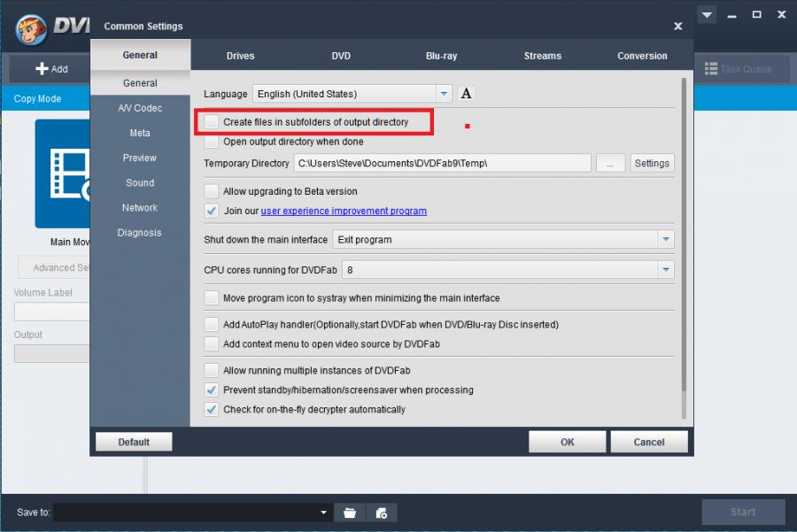The height and width of the screenshot is (532, 797).
Task: Enable Create files in subfolders of output directory
Action: tap(211, 122)
